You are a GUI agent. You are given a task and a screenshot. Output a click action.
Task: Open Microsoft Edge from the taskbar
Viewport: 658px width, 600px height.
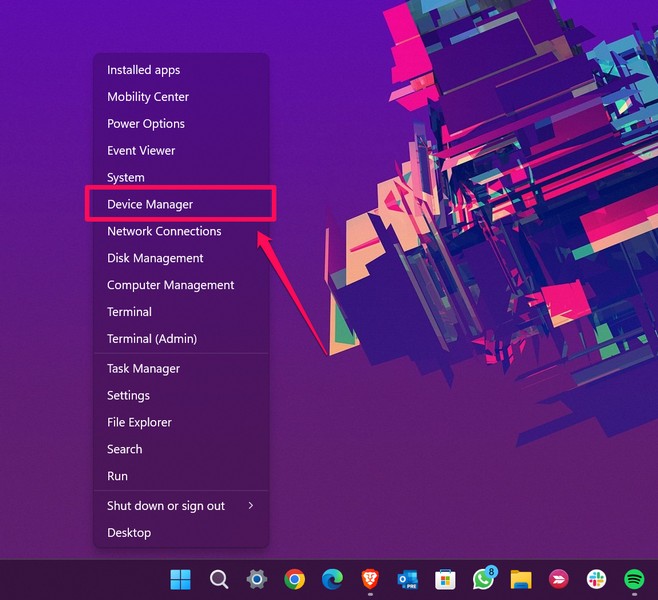(x=332, y=579)
